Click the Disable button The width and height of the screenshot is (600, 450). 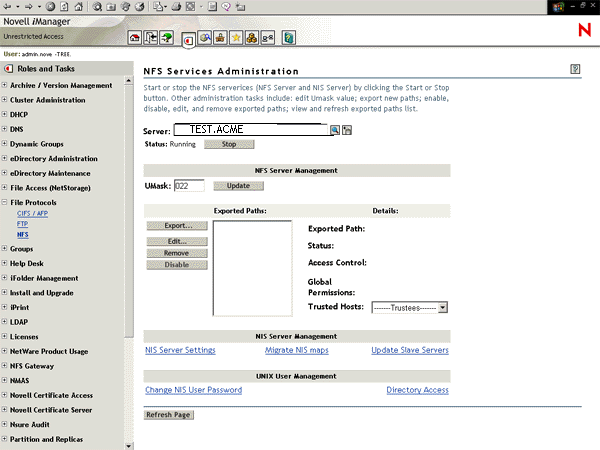pyautogui.click(x=177, y=265)
